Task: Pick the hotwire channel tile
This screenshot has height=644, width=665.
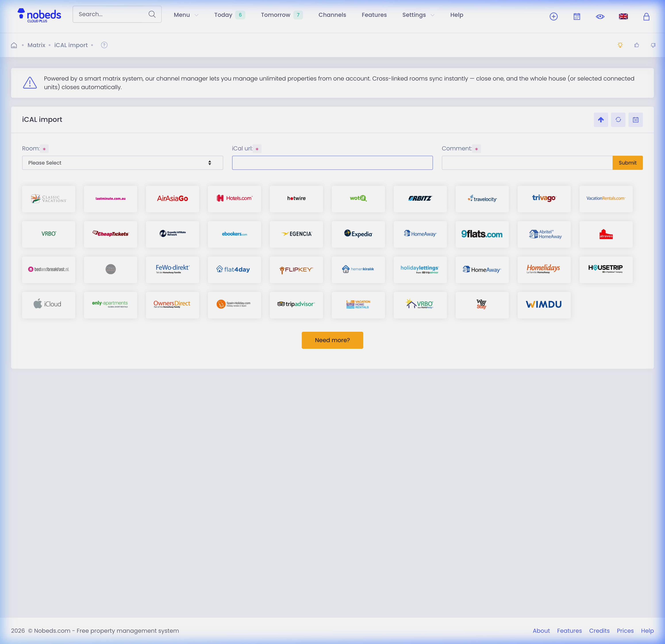Action: (296, 199)
